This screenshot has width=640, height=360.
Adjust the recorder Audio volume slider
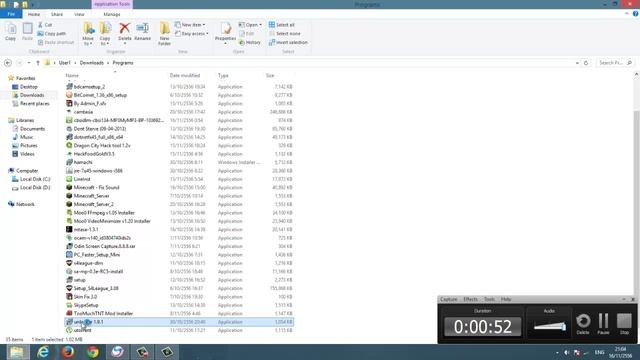pyautogui.click(x=549, y=326)
